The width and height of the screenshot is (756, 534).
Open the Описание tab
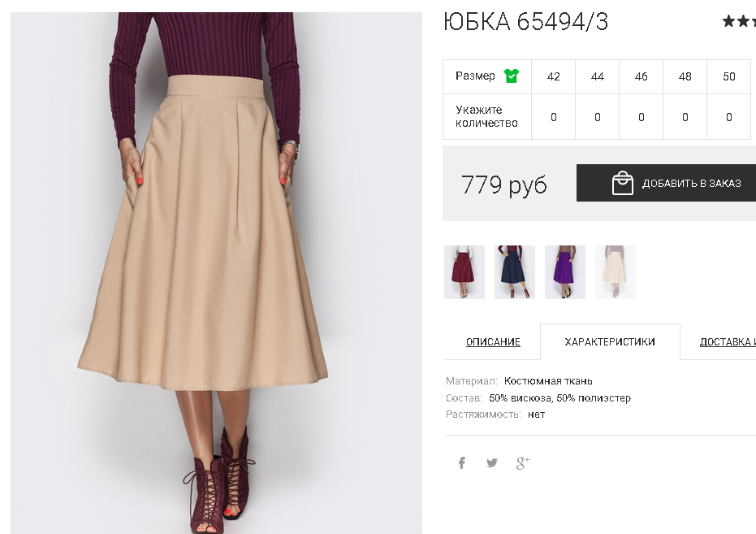coord(493,342)
